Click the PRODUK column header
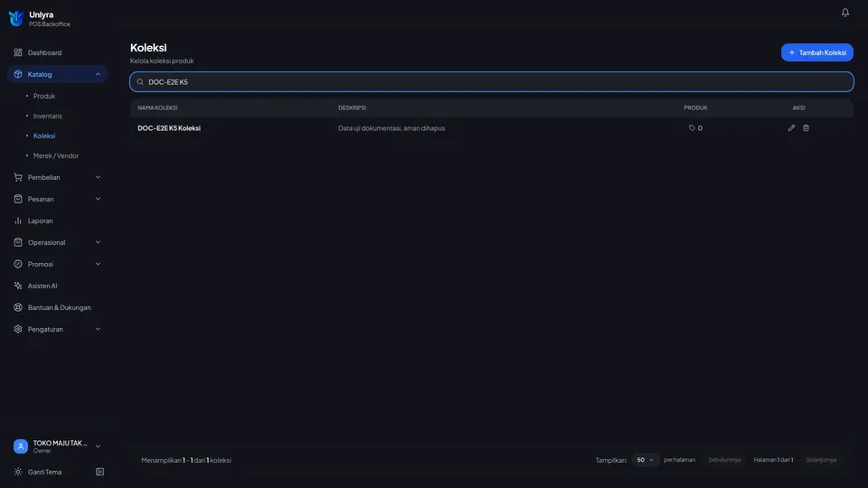Screen dimensions: 868x488 coord(695,108)
